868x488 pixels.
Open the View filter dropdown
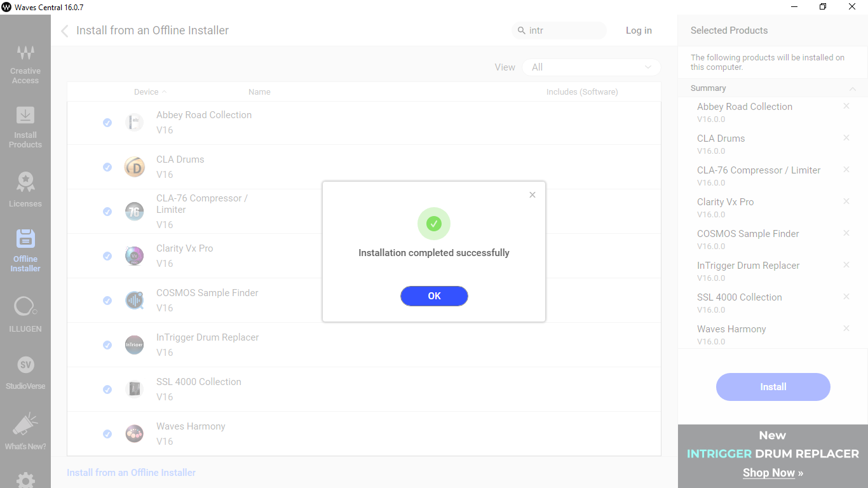pyautogui.click(x=592, y=67)
